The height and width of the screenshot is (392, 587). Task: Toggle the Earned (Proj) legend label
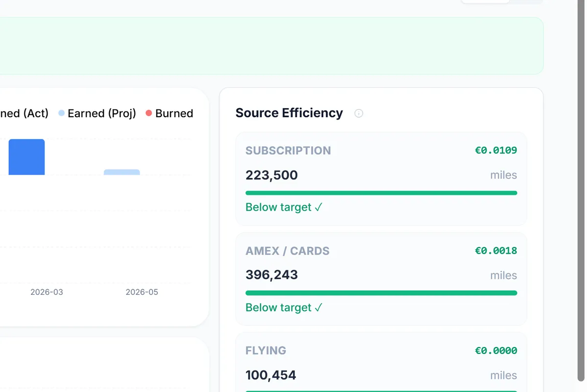point(101,113)
